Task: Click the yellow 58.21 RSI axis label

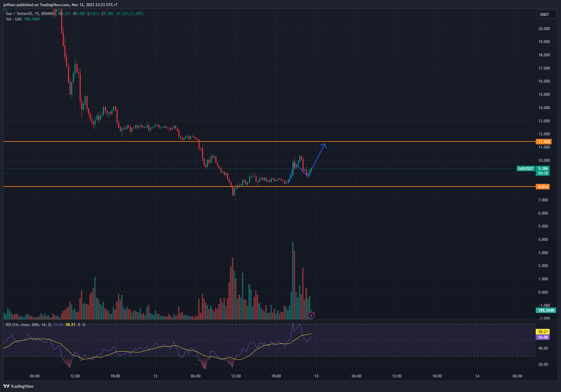Action: click(543, 332)
